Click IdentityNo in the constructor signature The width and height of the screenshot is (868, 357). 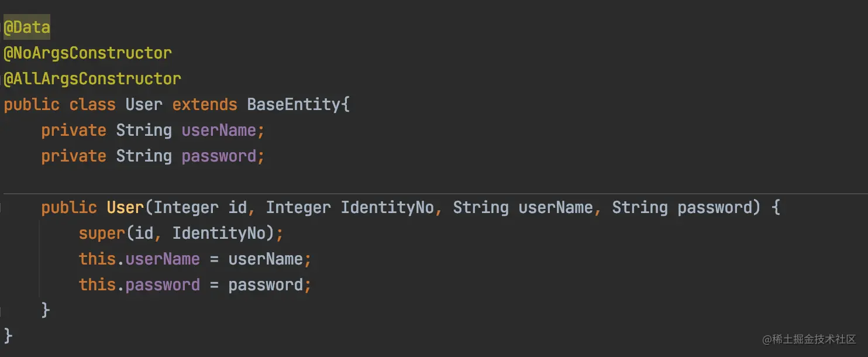point(387,208)
